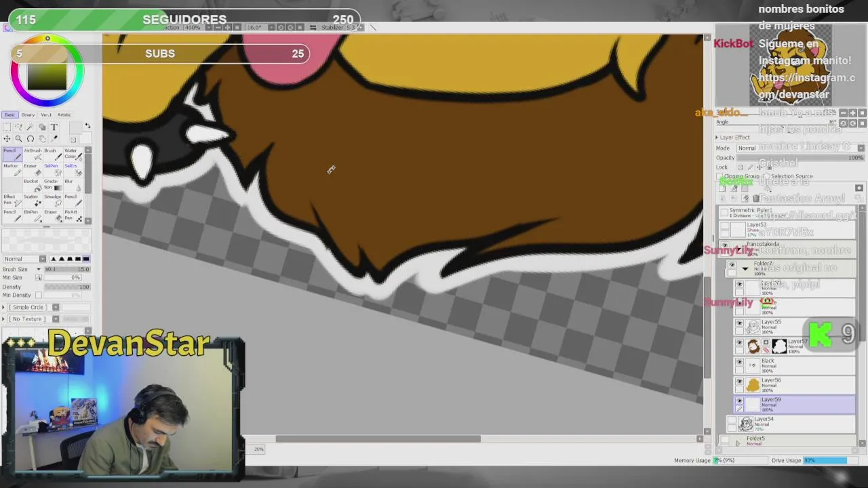
Task: Hide the Layer55 layer
Action: coord(739,323)
